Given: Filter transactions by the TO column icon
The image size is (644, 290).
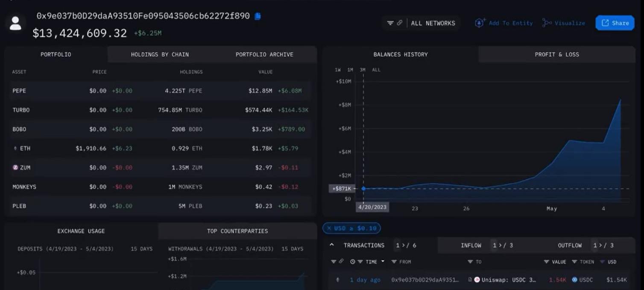Looking at the screenshot, I should click(x=470, y=262).
